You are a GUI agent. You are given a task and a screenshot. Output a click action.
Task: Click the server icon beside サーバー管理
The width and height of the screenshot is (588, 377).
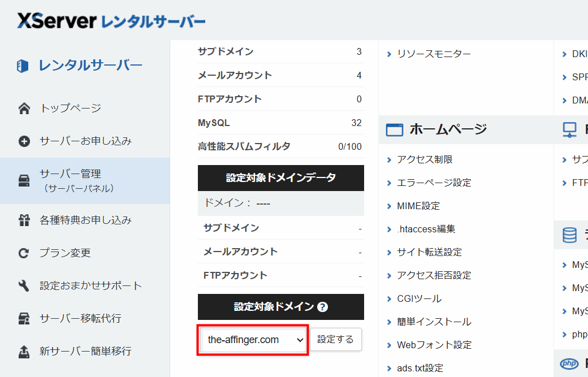point(24,181)
